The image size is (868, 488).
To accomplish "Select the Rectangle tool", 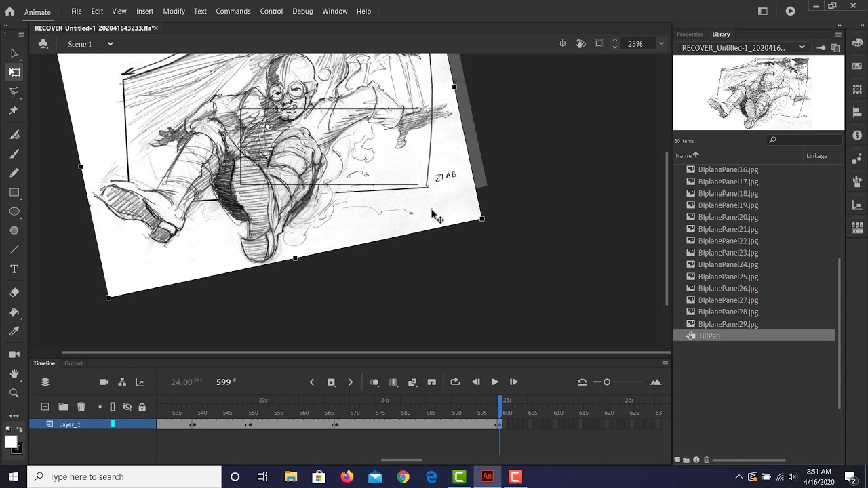I will click(14, 192).
